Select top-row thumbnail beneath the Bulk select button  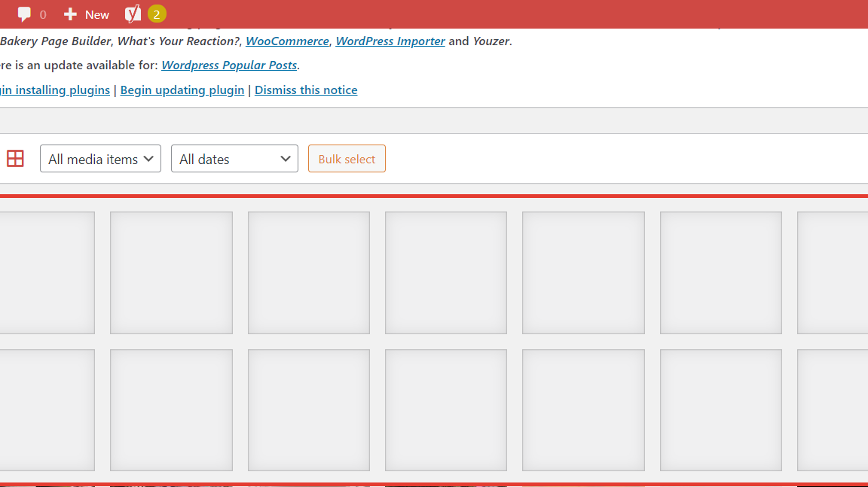309,272
